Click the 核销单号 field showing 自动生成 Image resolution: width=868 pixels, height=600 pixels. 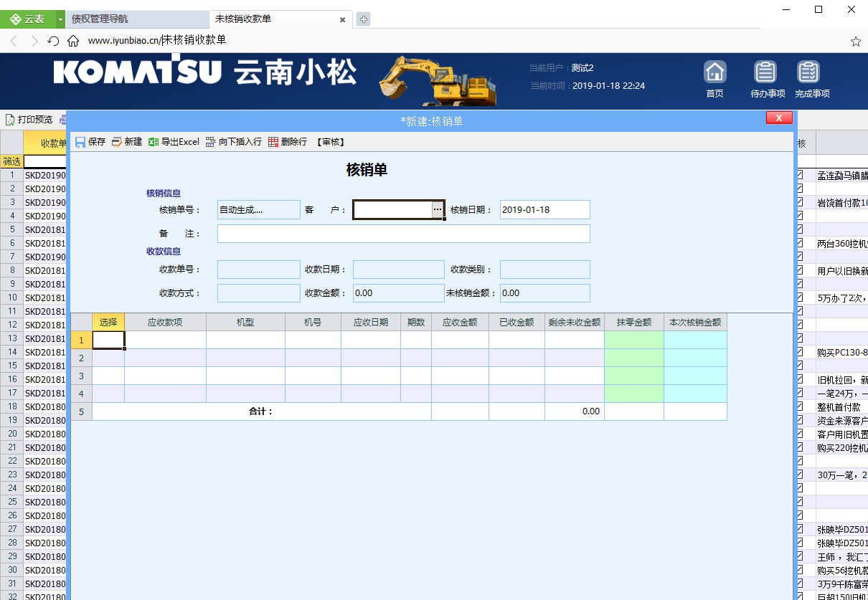tap(259, 209)
